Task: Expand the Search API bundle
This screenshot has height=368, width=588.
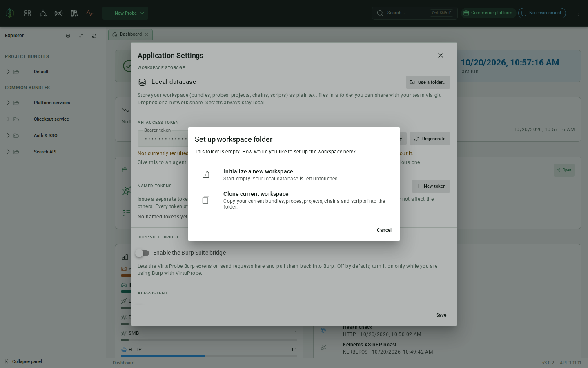Action: point(8,152)
